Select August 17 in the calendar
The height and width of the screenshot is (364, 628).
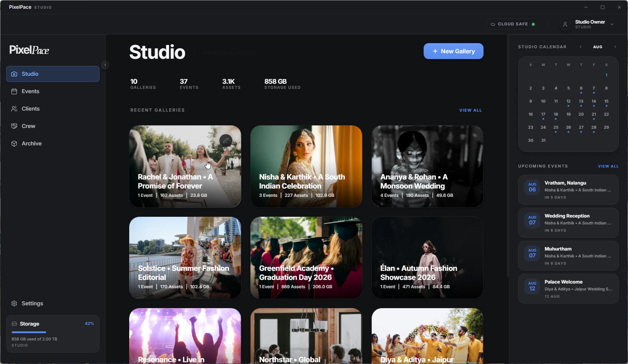click(543, 114)
